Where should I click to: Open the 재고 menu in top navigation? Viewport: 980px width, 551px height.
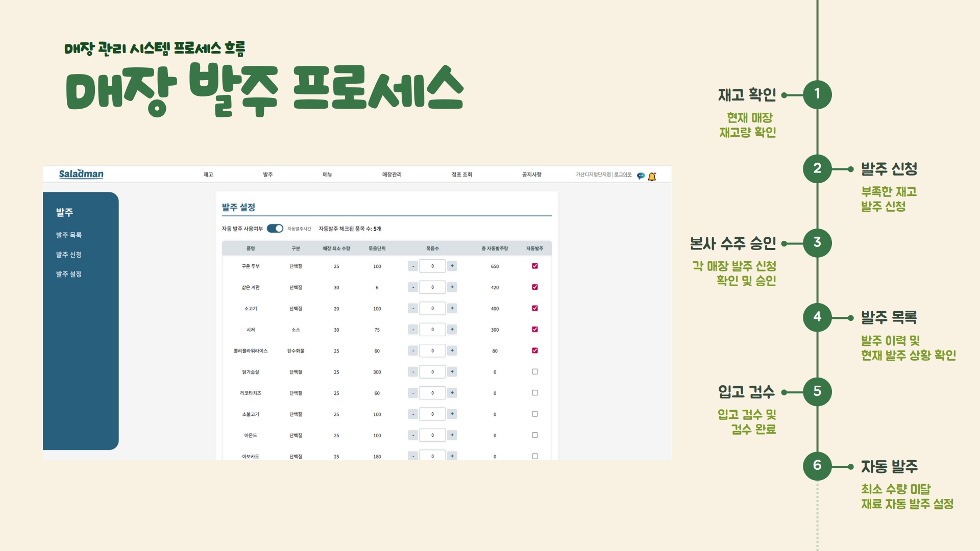pyautogui.click(x=208, y=174)
